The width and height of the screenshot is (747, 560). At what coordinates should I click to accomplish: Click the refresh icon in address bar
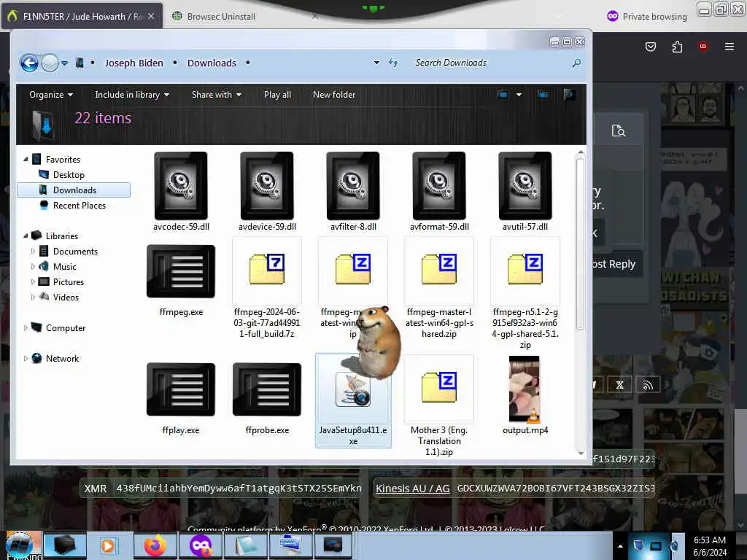393,63
